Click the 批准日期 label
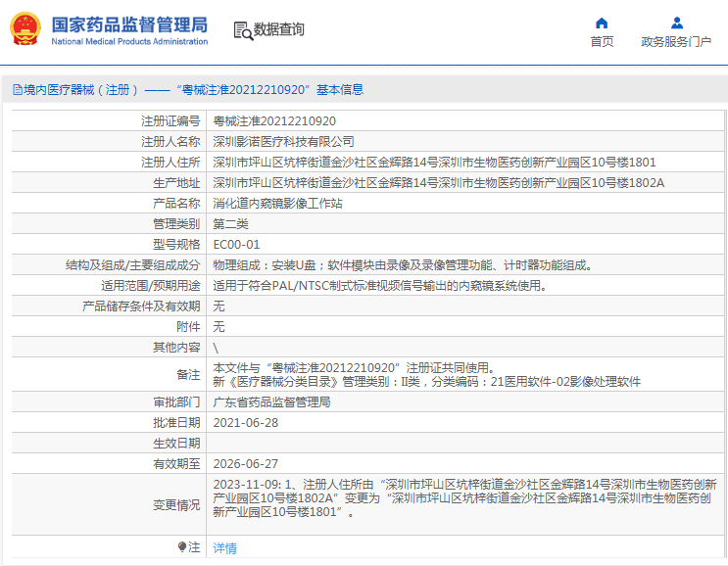Image resolution: width=728 pixels, height=566 pixels. coord(176,423)
